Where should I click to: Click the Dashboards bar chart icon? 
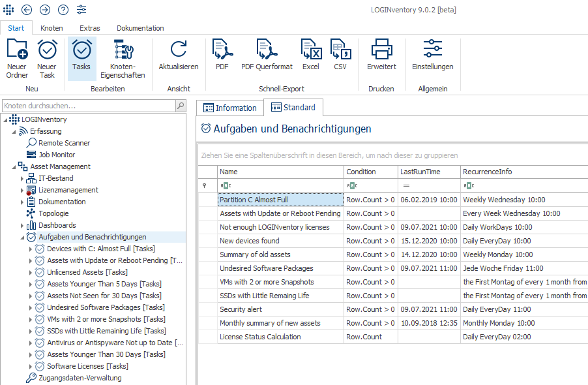pyautogui.click(x=31, y=225)
